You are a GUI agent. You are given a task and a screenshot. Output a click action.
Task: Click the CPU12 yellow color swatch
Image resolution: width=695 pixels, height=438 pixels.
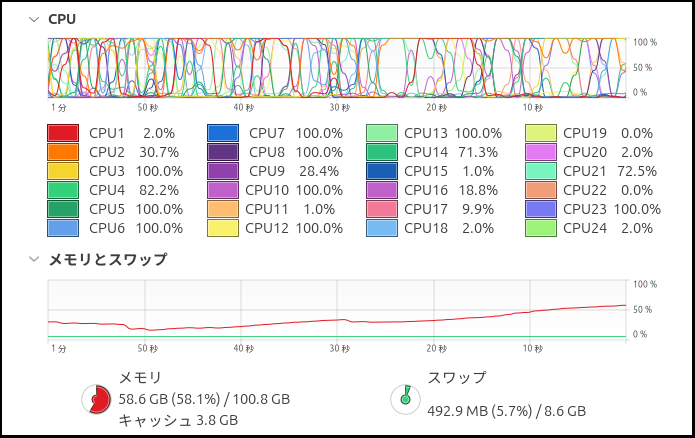222,228
